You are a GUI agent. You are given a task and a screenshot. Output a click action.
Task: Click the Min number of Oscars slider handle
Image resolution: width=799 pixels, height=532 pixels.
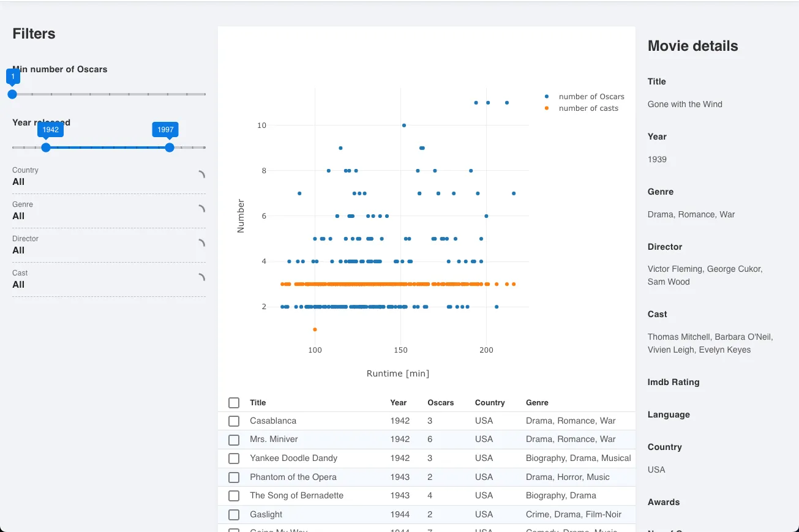pyautogui.click(x=12, y=94)
